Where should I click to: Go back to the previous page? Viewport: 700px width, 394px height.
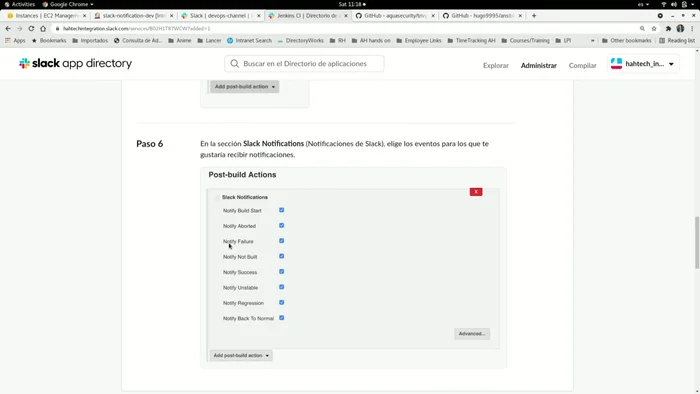pyautogui.click(x=8, y=28)
